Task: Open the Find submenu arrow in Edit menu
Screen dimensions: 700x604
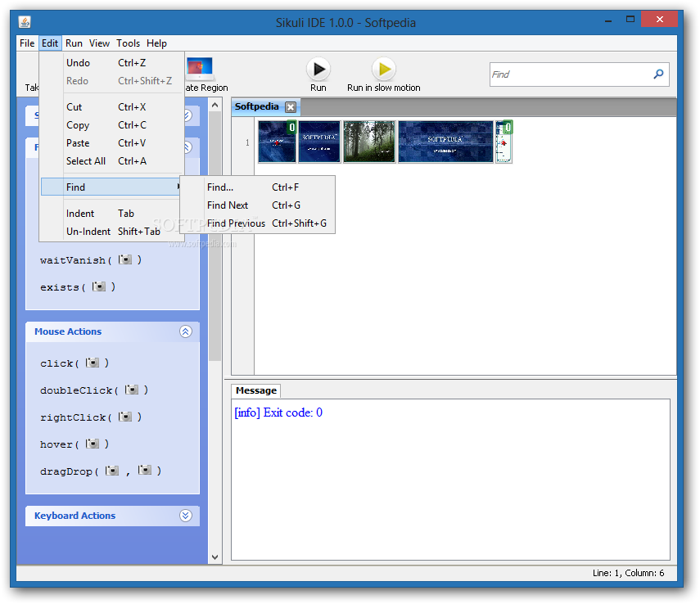Action: [x=178, y=187]
